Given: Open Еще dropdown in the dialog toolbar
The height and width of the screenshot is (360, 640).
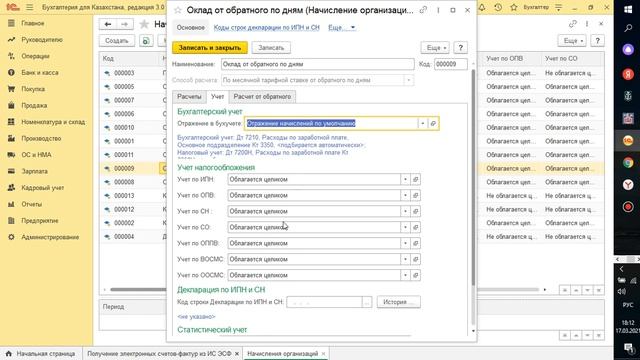Looking at the screenshot, I should pos(435,48).
